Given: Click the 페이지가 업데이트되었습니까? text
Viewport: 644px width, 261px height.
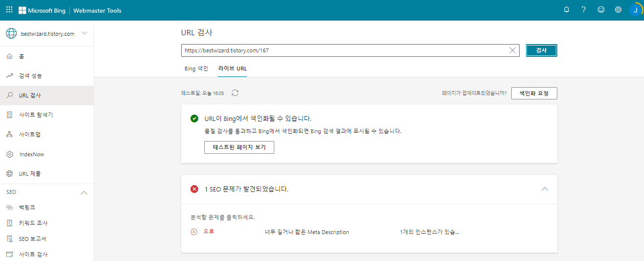Looking at the screenshot, I should [474, 93].
